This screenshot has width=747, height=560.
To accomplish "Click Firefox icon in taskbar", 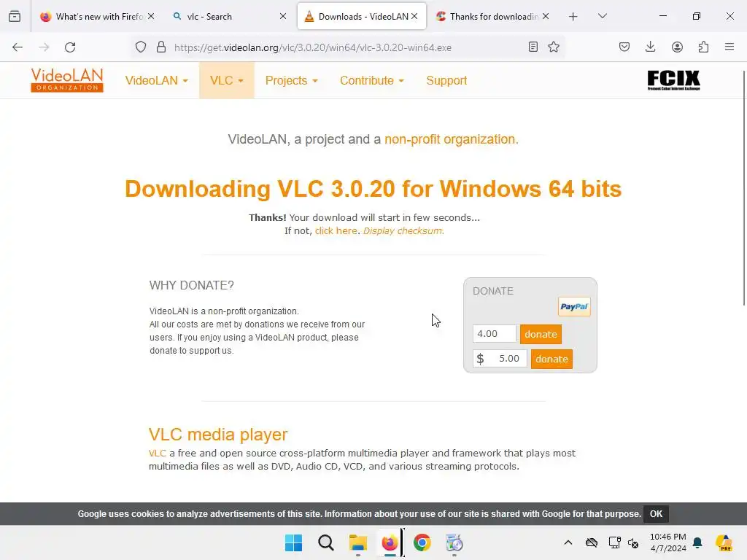I will point(390,542).
